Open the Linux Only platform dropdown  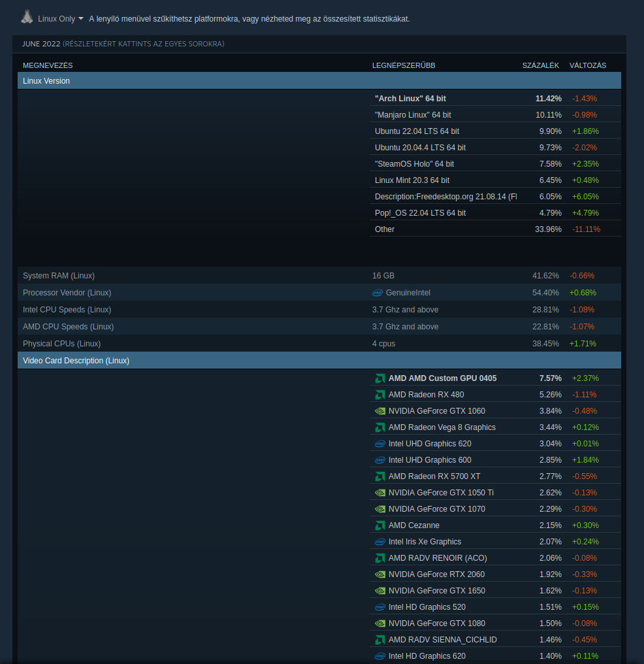(x=61, y=19)
